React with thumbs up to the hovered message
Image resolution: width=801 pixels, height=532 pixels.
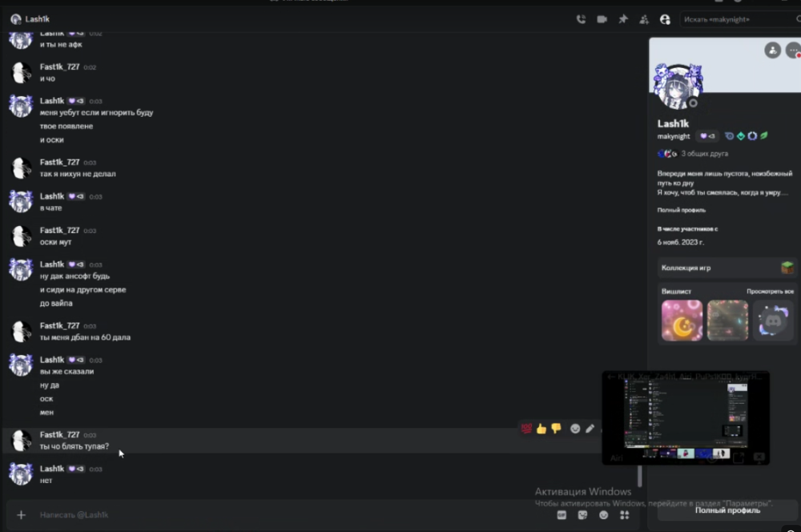pyautogui.click(x=541, y=429)
